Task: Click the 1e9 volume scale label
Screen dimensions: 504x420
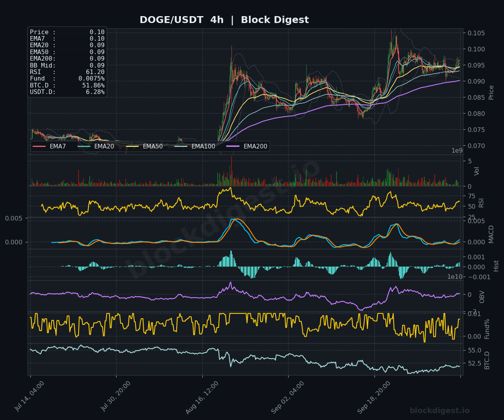Action: click(x=457, y=151)
